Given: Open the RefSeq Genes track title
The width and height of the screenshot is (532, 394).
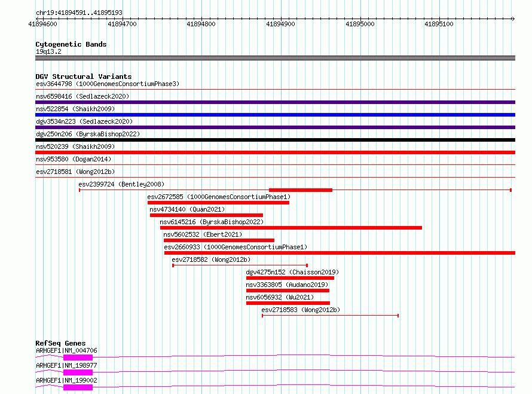Looking at the screenshot, I should (60, 343).
